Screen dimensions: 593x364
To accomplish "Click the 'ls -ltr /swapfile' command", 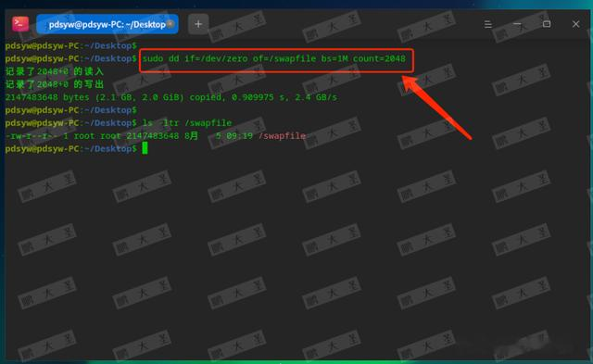I will [x=187, y=123].
